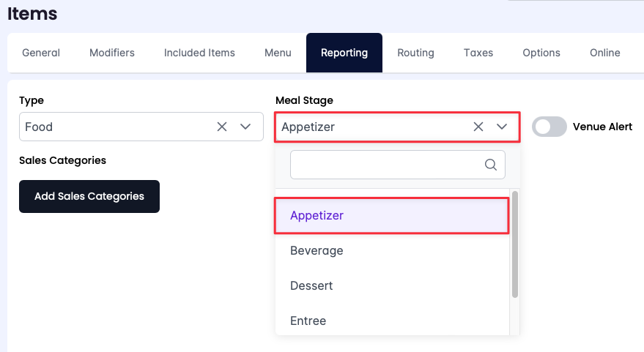Switch to the Modifiers tab
The image size is (644, 352).
click(112, 53)
